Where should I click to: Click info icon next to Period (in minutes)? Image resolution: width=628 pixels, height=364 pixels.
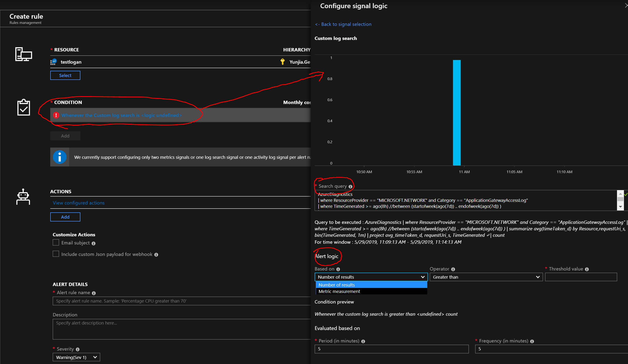363,341
